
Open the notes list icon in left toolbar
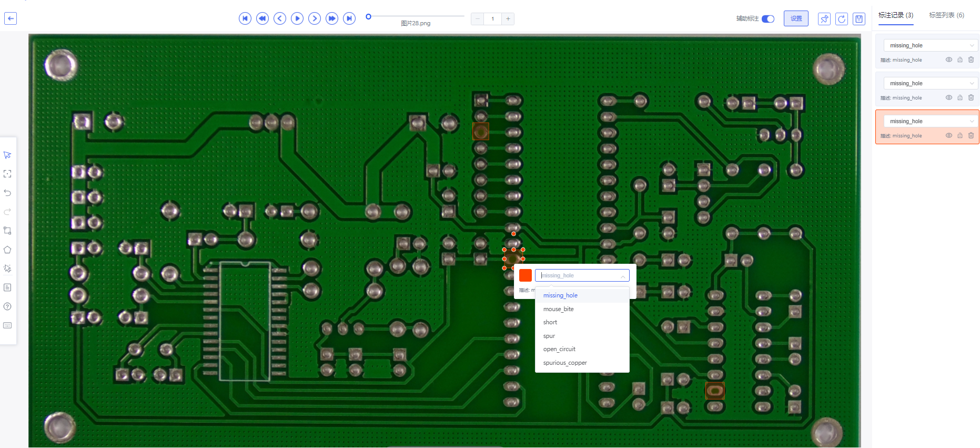(7, 287)
